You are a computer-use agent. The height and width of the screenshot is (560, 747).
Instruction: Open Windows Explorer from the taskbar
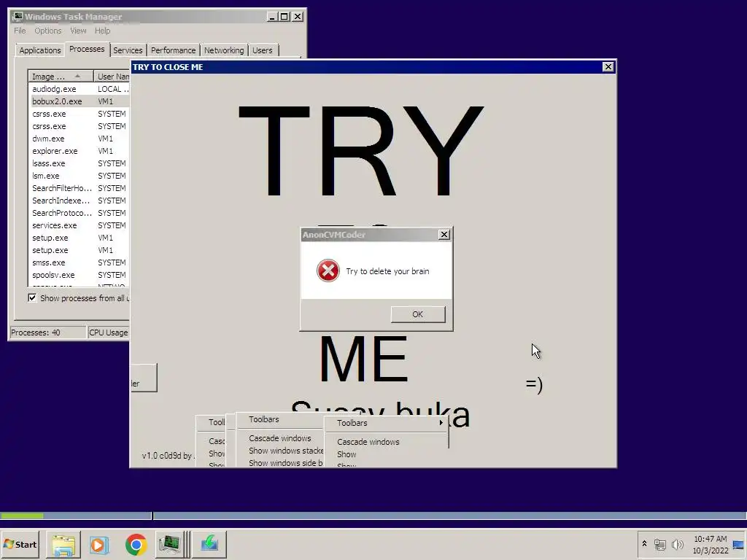[63, 544]
